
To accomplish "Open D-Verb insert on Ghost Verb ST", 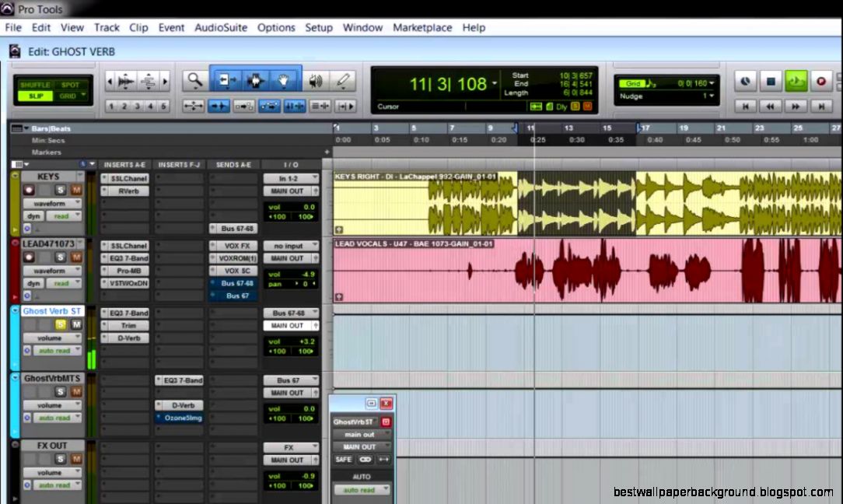I will pyautogui.click(x=125, y=338).
